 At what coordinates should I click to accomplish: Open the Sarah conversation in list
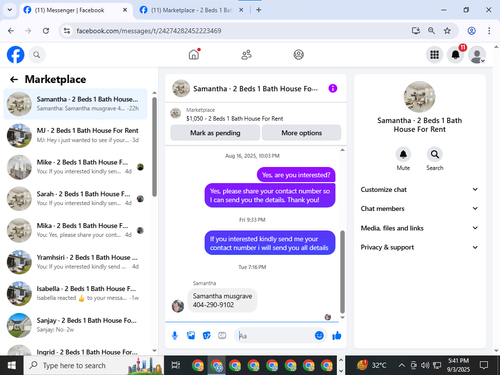pyautogui.click(x=75, y=198)
